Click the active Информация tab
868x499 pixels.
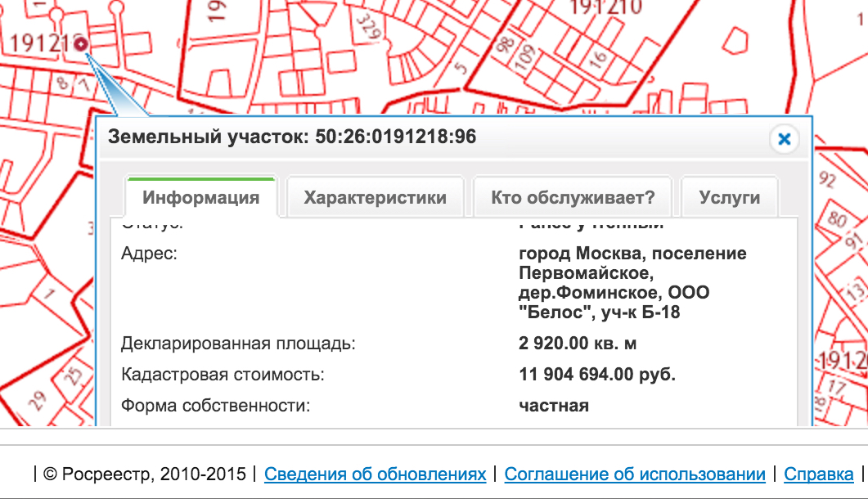[x=200, y=196]
